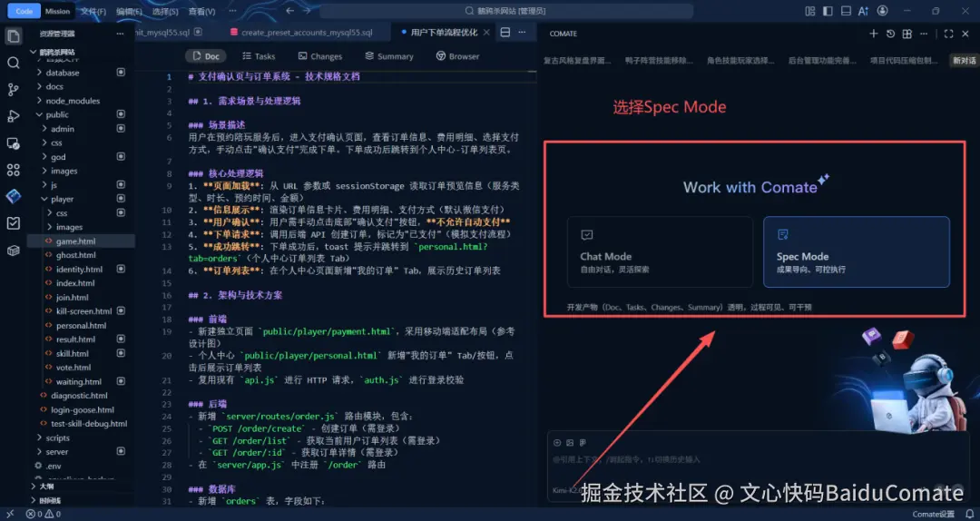Open the checklist icon in activity bar
Image resolution: width=980 pixels, height=521 pixels.
(13, 223)
